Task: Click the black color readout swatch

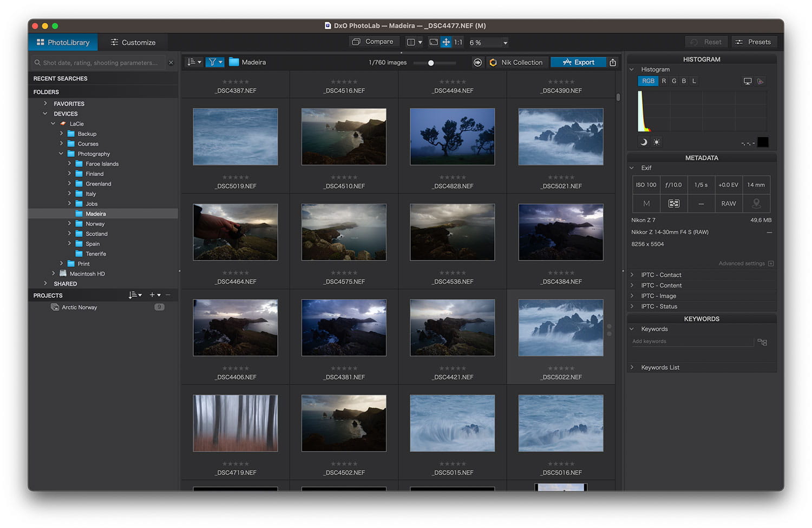Action: 763,142
